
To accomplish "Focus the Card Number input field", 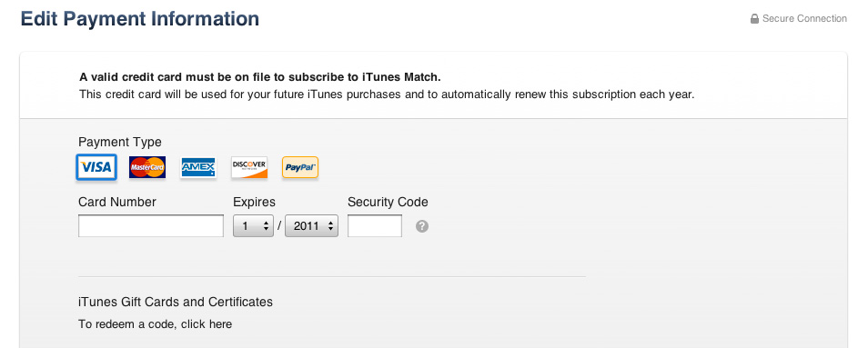I will 151,226.
